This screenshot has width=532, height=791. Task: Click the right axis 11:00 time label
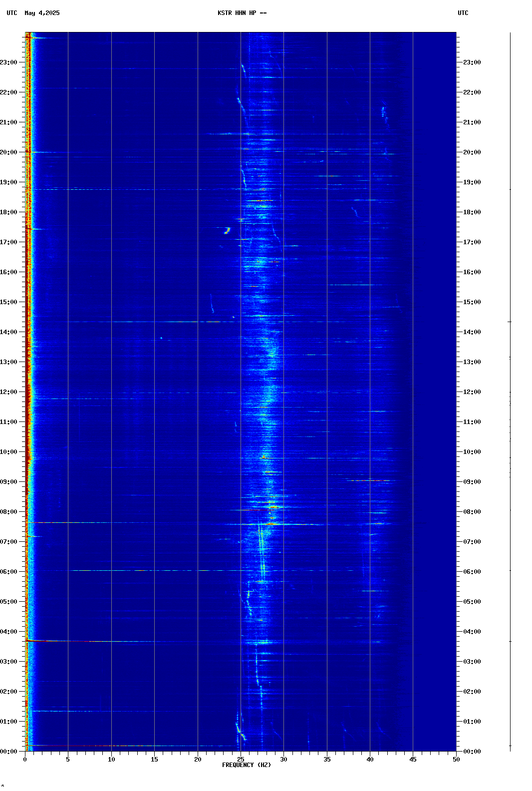[x=472, y=422]
